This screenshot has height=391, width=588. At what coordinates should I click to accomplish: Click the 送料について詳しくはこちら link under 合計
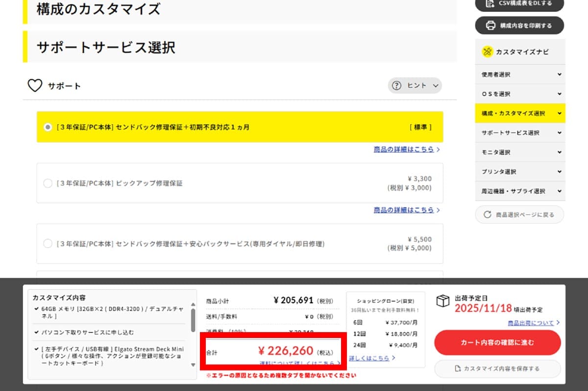click(x=298, y=362)
